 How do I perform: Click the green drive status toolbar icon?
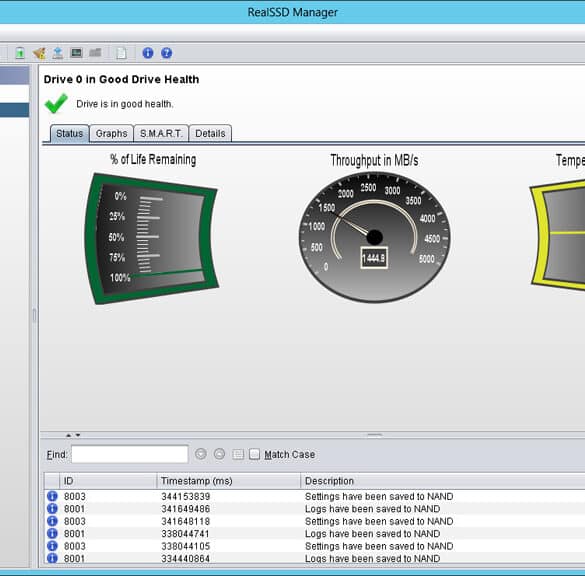pyautogui.click(x=20, y=53)
